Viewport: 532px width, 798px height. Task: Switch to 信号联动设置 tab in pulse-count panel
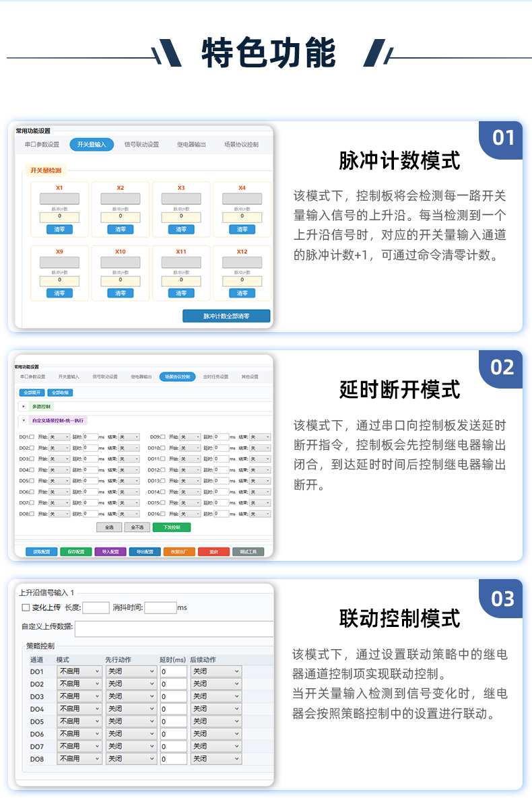tap(141, 145)
